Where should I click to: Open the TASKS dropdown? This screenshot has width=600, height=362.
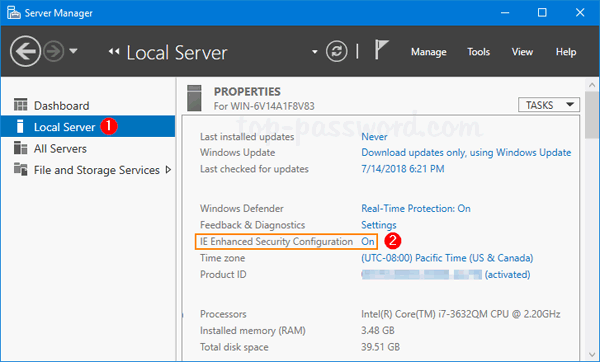pos(549,105)
